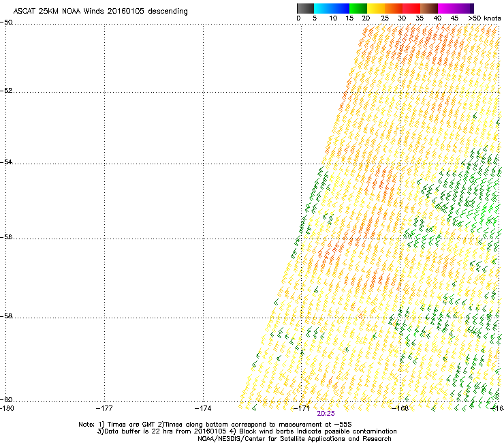Click the longitude label '-168'
This screenshot has width=504, height=443.
(400, 408)
